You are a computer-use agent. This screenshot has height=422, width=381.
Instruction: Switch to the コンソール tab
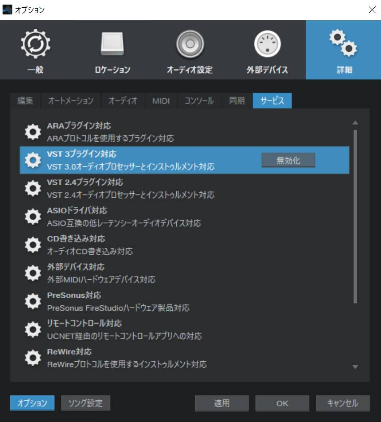pyautogui.click(x=199, y=101)
